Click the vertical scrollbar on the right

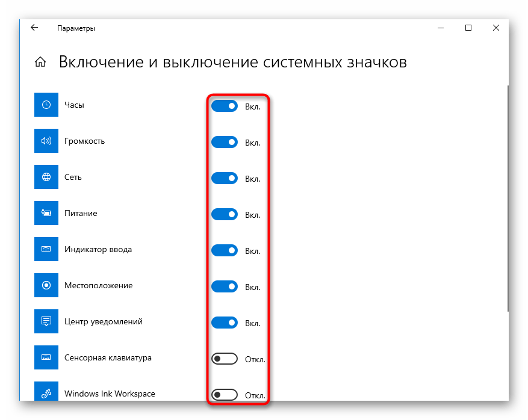click(x=508, y=199)
